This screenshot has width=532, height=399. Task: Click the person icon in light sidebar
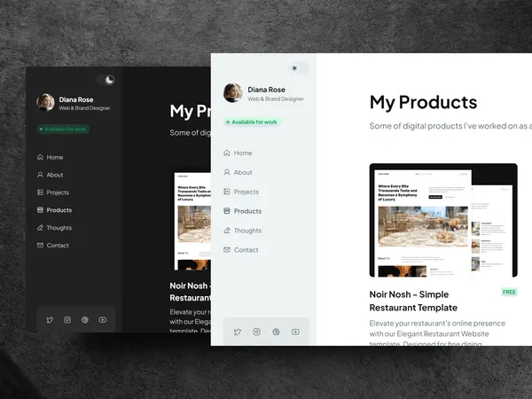[x=227, y=172]
